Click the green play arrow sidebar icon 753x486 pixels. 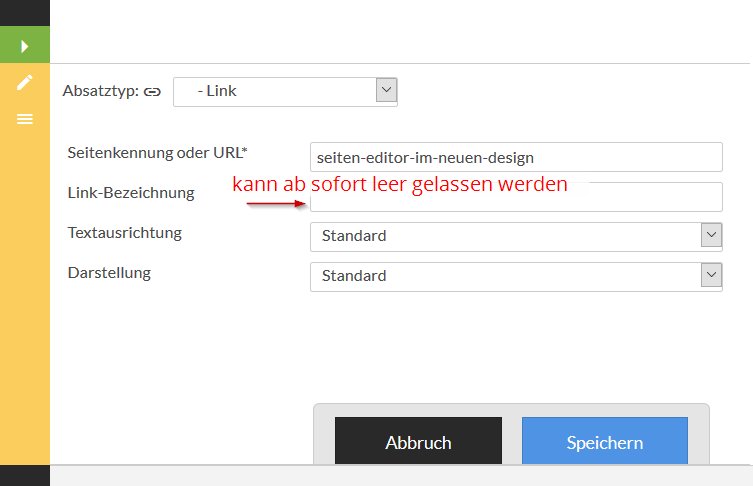[x=24, y=46]
